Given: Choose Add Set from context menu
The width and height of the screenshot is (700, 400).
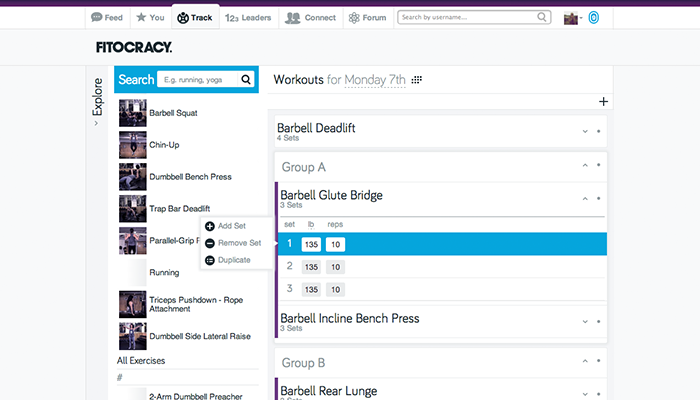Looking at the screenshot, I should click(225, 226).
